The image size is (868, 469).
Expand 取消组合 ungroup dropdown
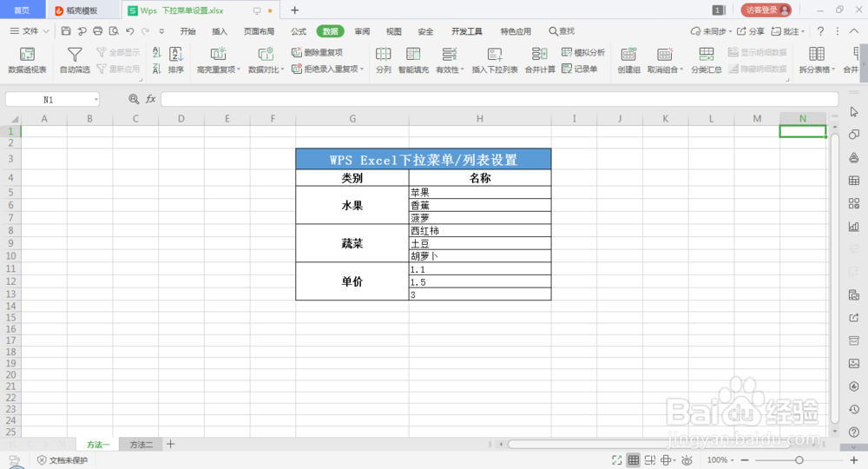click(681, 69)
